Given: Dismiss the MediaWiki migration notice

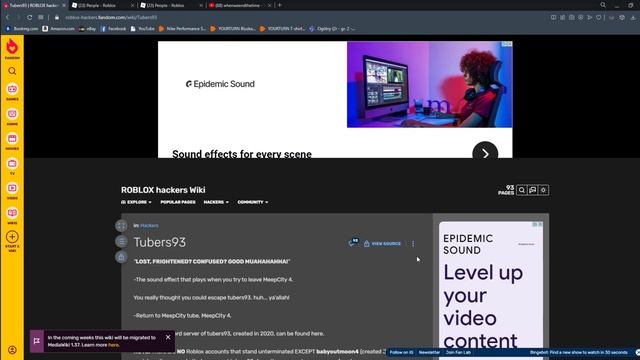Looking at the screenshot, I should coord(168,337).
